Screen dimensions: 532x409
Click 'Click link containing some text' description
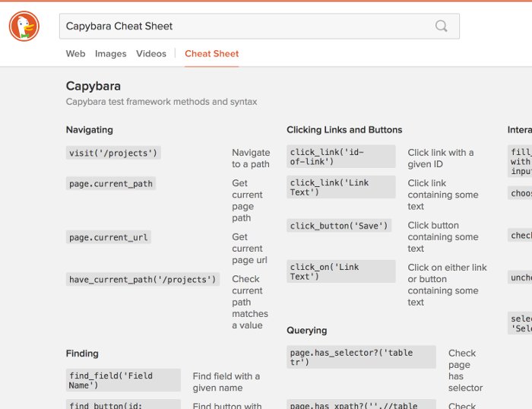click(443, 195)
